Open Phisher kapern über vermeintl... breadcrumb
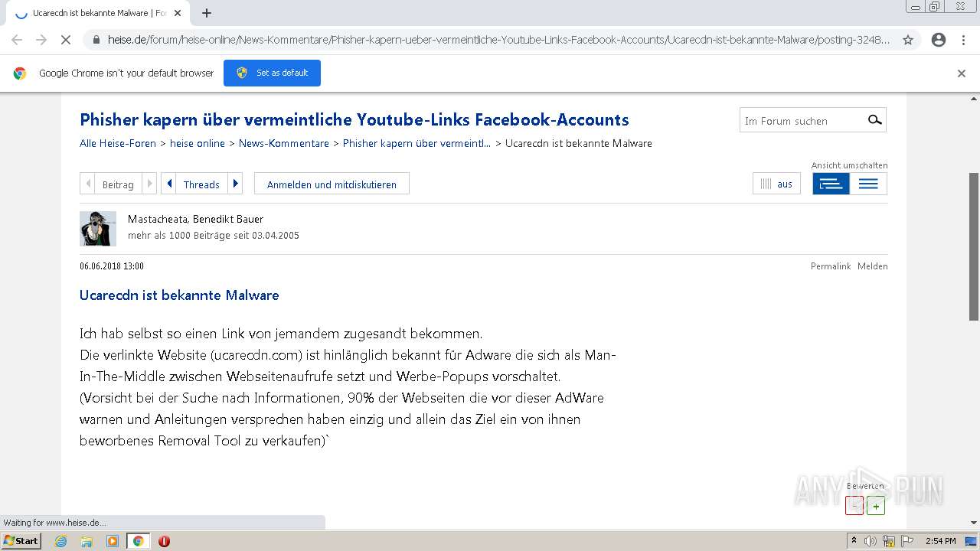980x551 pixels. point(417,143)
